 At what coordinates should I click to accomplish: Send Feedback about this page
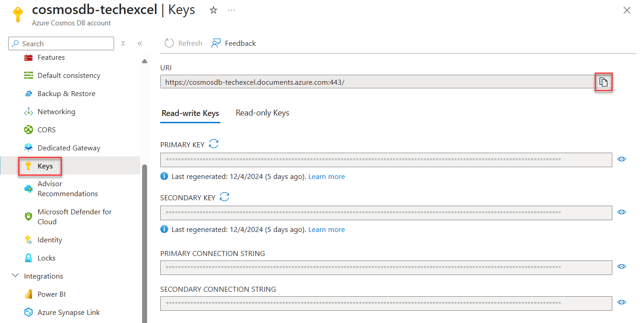tap(234, 43)
